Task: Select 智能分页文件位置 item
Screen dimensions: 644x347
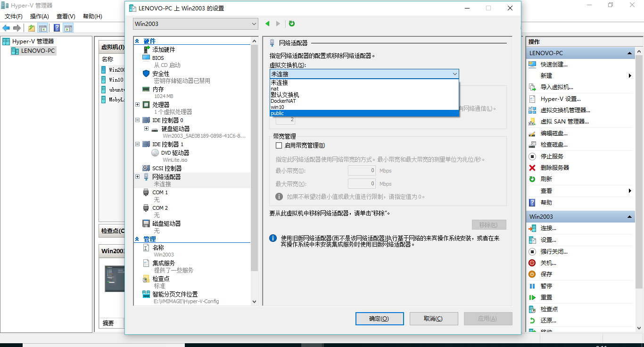Action: 175,294
